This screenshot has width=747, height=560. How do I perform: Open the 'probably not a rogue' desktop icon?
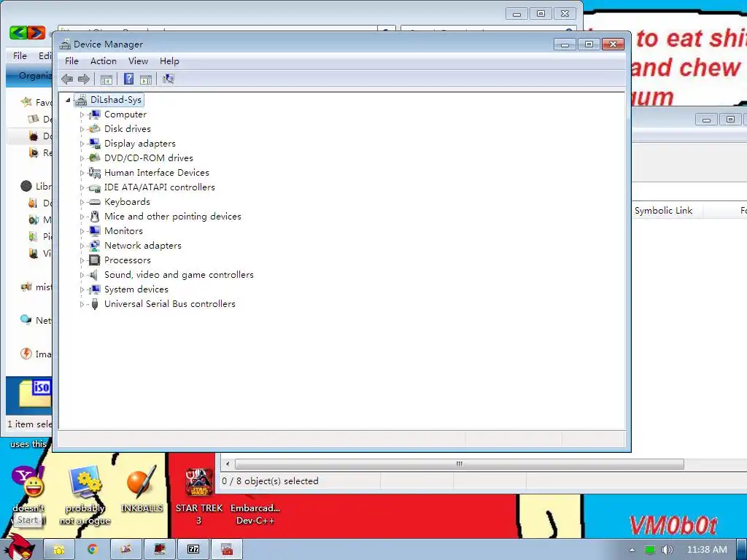click(x=85, y=496)
